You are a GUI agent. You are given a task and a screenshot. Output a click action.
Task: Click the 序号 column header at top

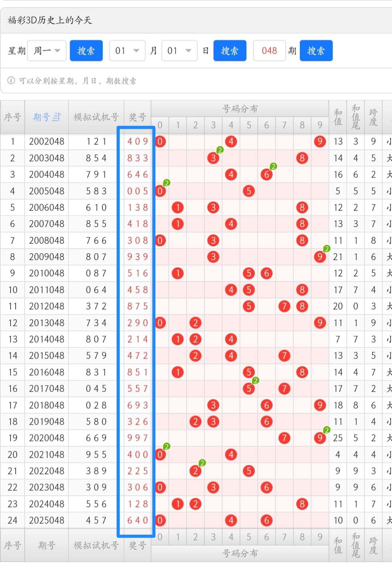13,117
